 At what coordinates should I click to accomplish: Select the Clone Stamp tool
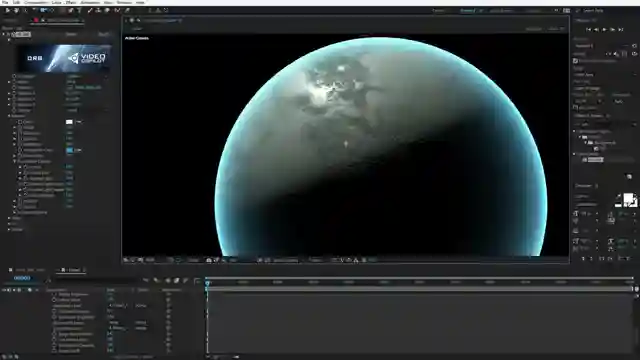coord(99,10)
